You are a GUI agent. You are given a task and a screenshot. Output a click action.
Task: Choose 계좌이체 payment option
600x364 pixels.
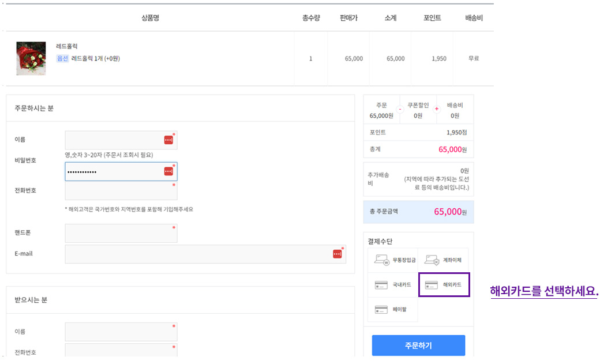452,260
